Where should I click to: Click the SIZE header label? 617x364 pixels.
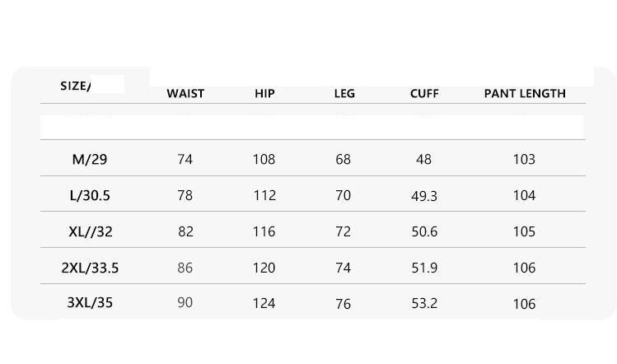point(76,86)
